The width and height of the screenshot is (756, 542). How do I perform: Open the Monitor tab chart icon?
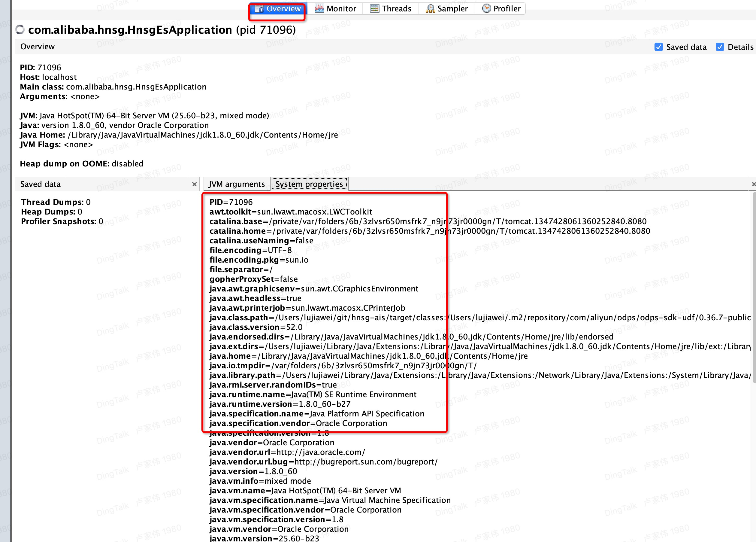coord(319,9)
